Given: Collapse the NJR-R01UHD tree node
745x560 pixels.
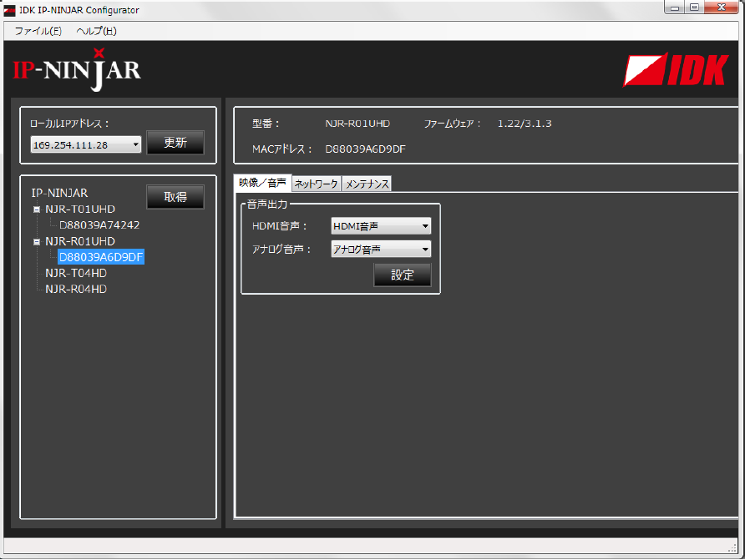Looking at the screenshot, I should click(x=37, y=242).
